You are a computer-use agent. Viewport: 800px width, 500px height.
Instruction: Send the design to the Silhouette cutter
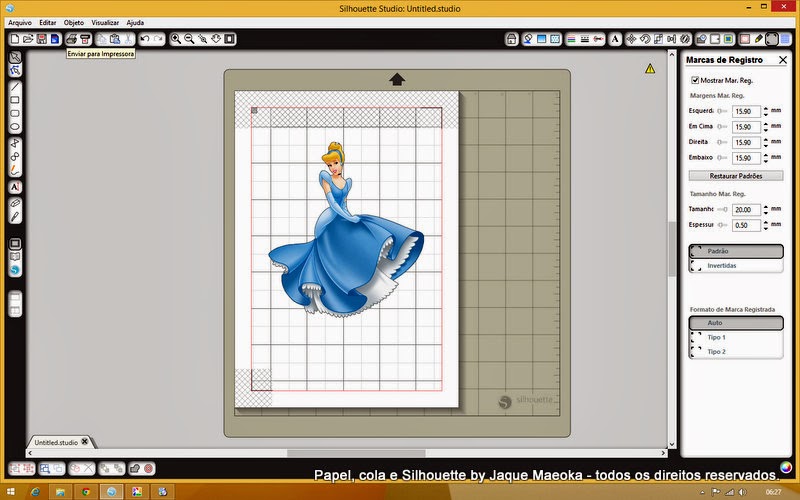click(85, 39)
